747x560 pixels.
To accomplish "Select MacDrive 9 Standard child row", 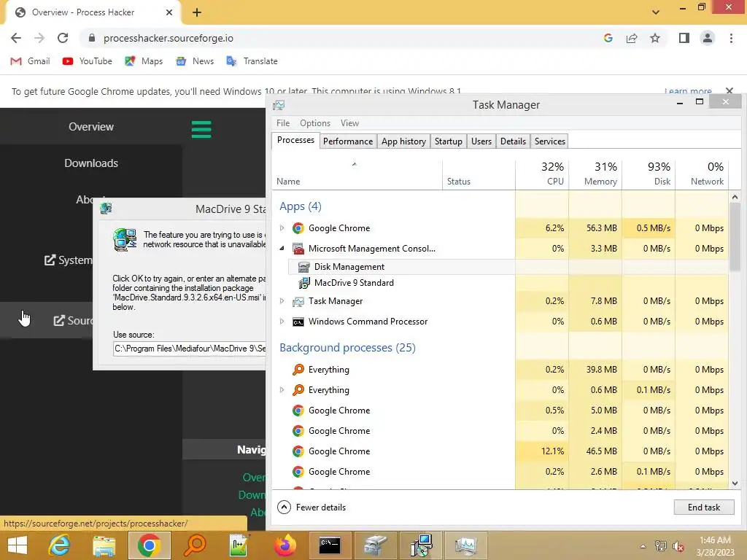I will click(402, 283).
